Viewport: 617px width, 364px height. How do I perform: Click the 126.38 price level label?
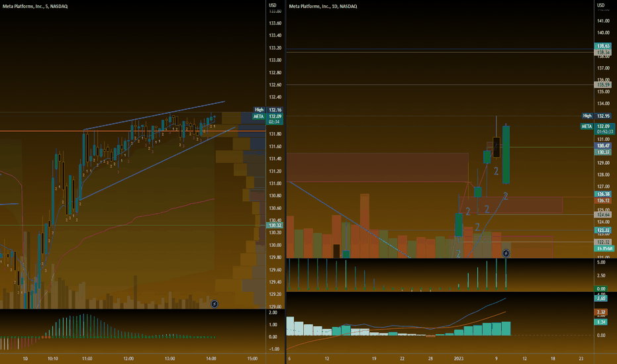coord(603,195)
